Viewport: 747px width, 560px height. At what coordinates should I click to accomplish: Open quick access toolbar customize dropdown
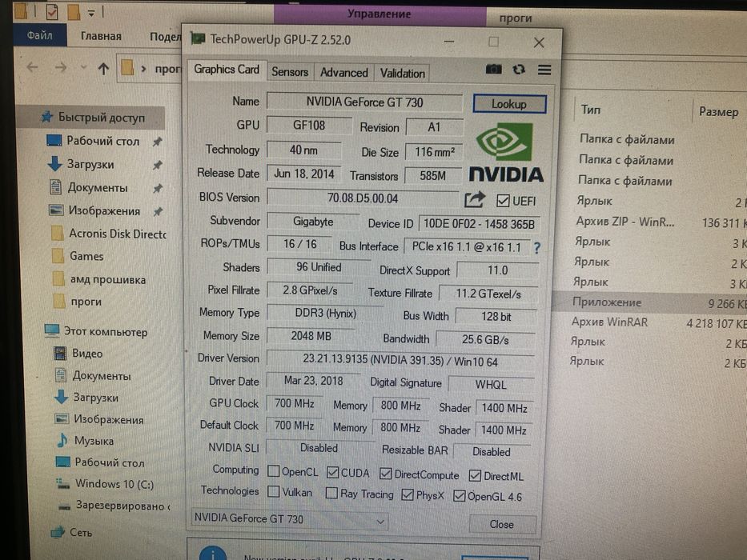(x=91, y=14)
